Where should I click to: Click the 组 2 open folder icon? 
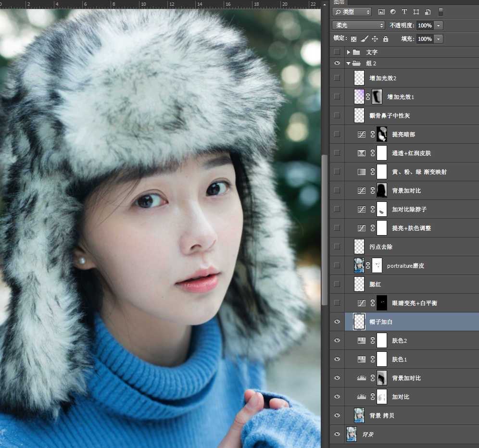tap(356, 63)
